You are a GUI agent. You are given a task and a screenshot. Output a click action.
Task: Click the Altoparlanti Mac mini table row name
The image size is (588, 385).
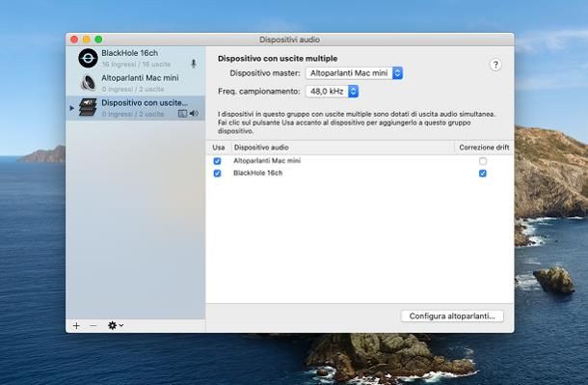tap(267, 160)
